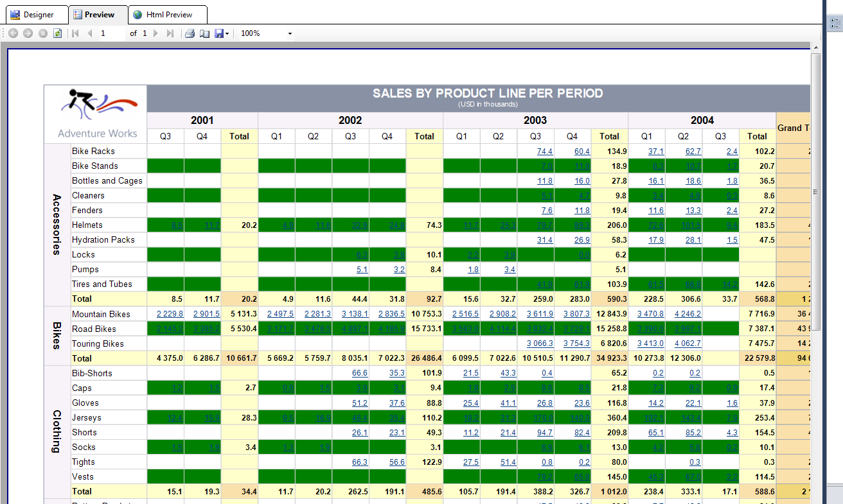Click the Accessories total value '590.3'
The height and width of the screenshot is (504, 843).
[616, 299]
